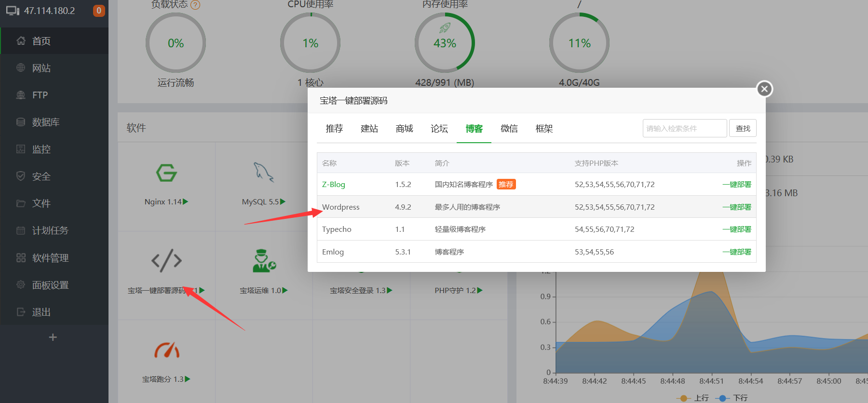
Task: Click the 宝塔跑分 speedometer icon
Action: coord(166,350)
